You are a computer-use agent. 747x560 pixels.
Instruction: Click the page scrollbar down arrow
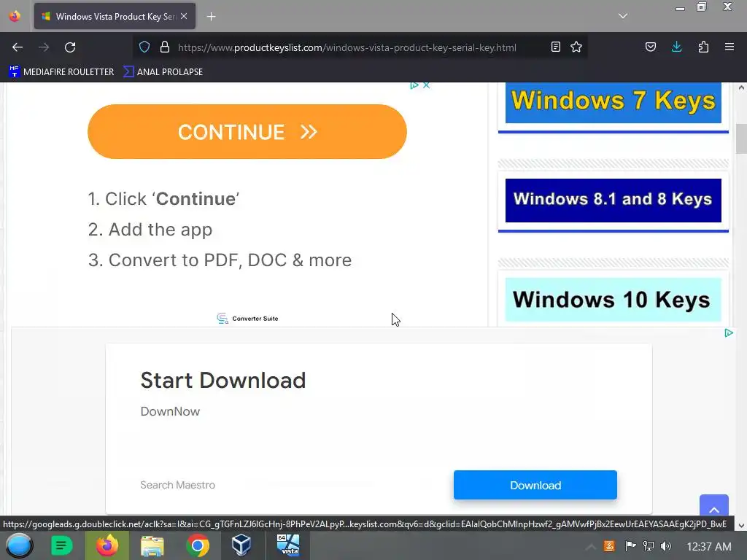coord(741,526)
